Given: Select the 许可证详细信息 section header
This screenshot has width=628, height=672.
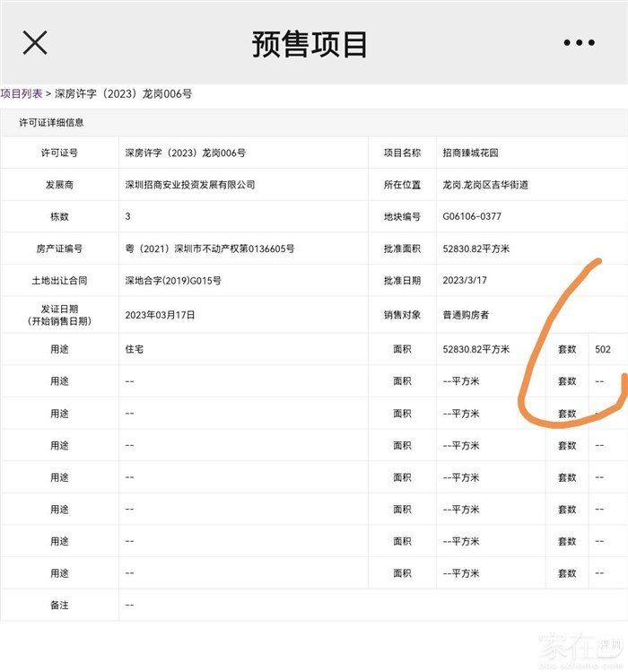Looking at the screenshot, I should pyautogui.click(x=51, y=122).
